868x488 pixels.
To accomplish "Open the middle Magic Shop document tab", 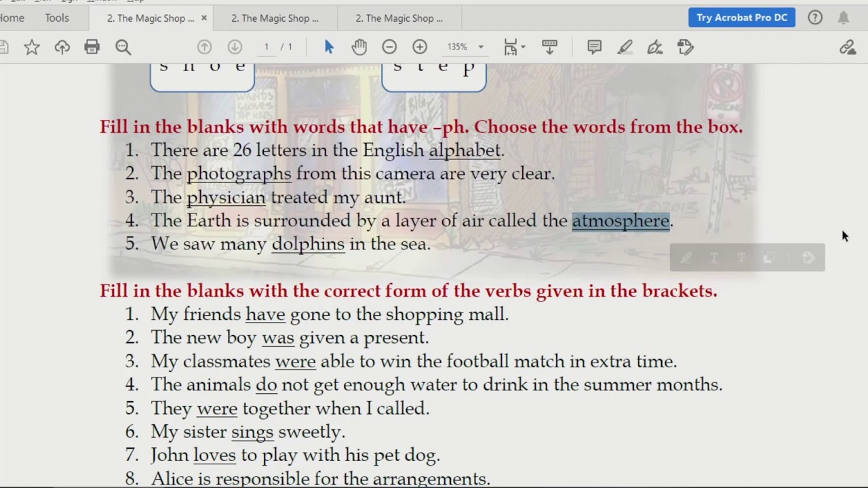I will (275, 18).
